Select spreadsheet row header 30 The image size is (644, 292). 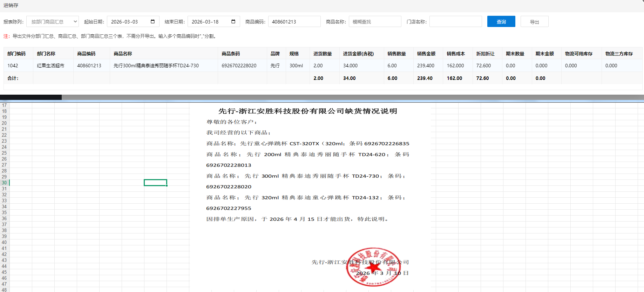coord(4,183)
